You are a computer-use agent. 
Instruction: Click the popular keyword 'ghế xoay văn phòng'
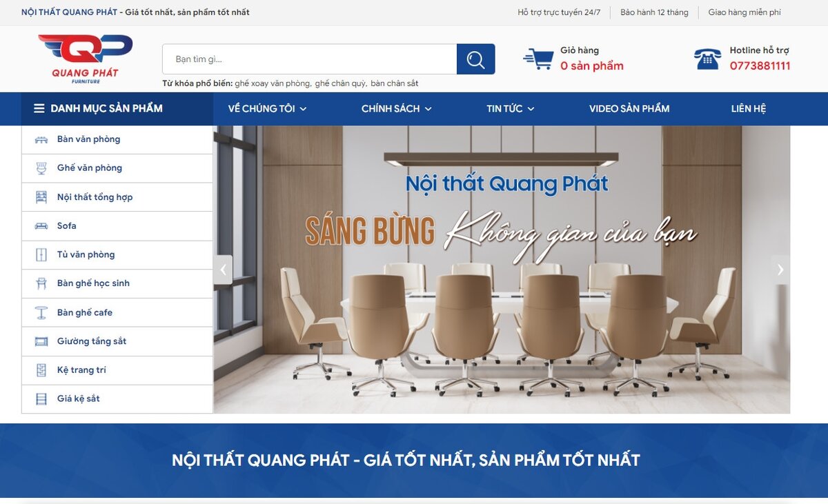click(273, 83)
